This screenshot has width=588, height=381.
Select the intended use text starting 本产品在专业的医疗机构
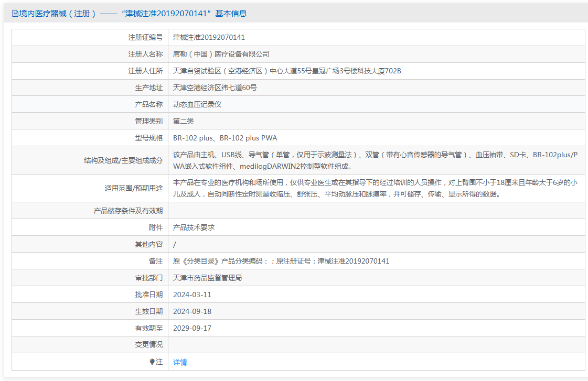pos(375,188)
